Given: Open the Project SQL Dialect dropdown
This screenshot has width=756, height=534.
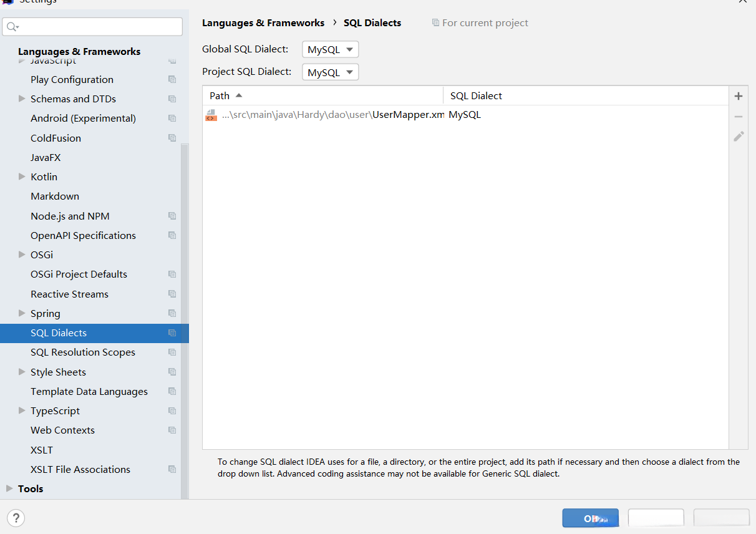Looking at the screenshot, I should click(331, 72).
